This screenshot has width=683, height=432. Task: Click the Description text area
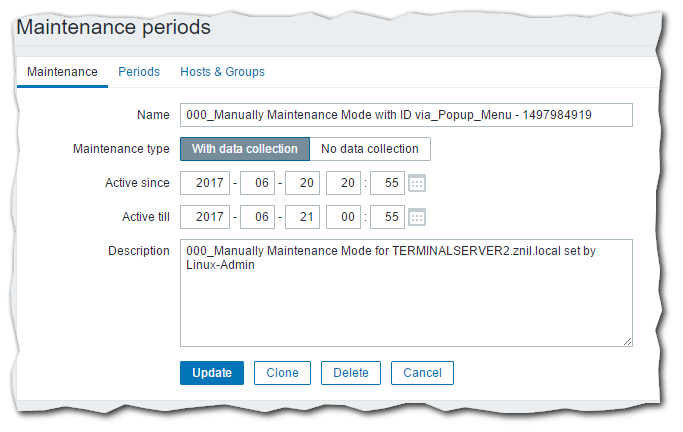tap(406, 300)
